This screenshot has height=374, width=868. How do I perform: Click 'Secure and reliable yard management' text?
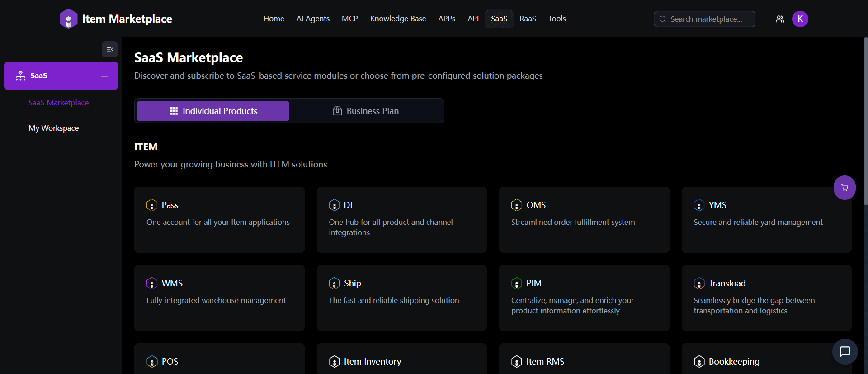(x=758, y=223)
